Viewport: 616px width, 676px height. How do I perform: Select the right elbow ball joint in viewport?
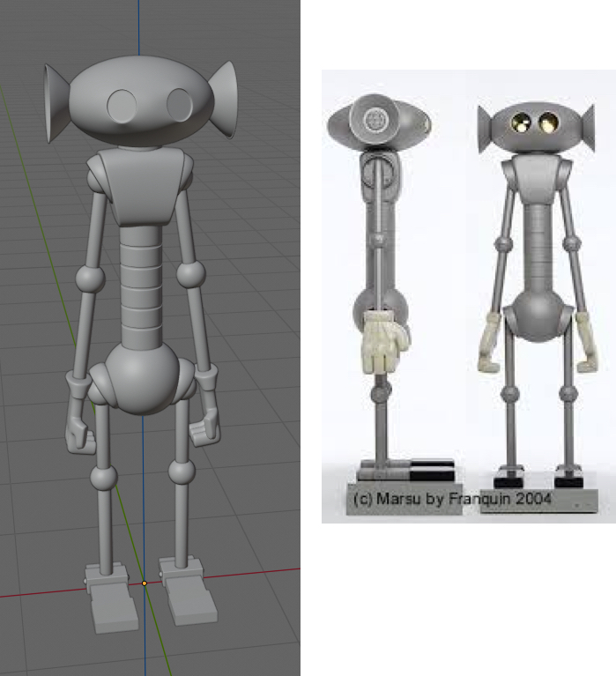[190, 275]
